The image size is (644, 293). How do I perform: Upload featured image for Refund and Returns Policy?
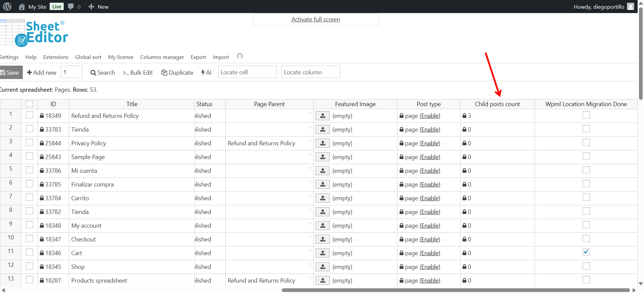point(322,116)
